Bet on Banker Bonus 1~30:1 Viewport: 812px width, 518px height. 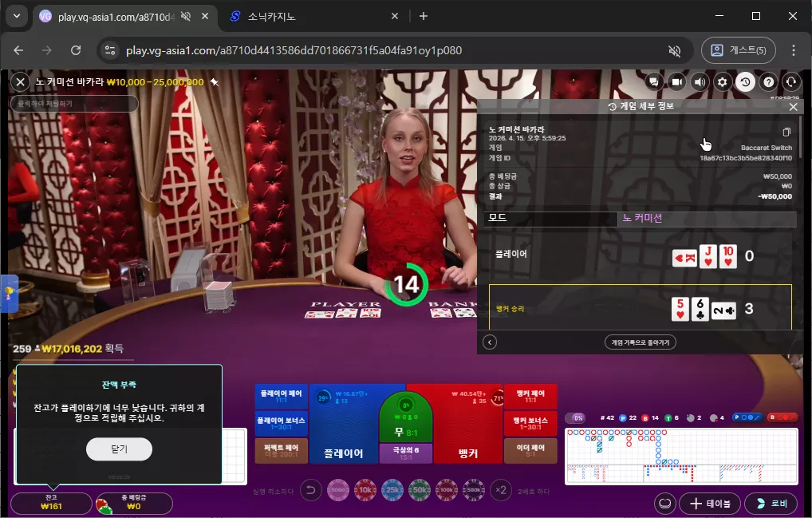coord(530,423)
